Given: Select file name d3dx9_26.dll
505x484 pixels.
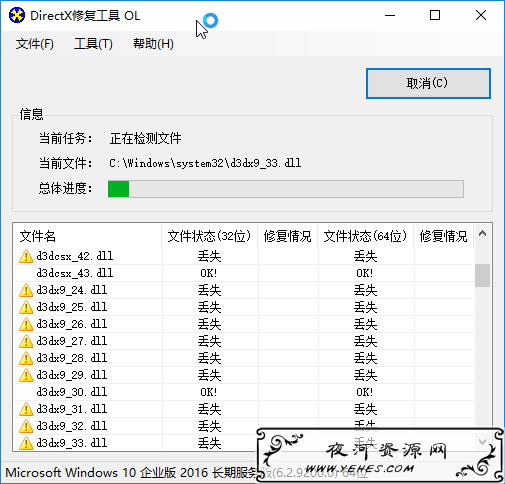Looking at the screenshot, I should [x=72, y=324].
